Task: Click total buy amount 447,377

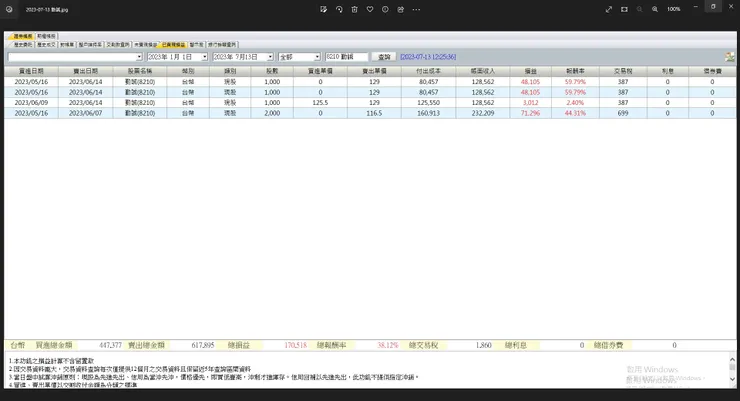Action: pyautogui.click(x=110, y=345)
